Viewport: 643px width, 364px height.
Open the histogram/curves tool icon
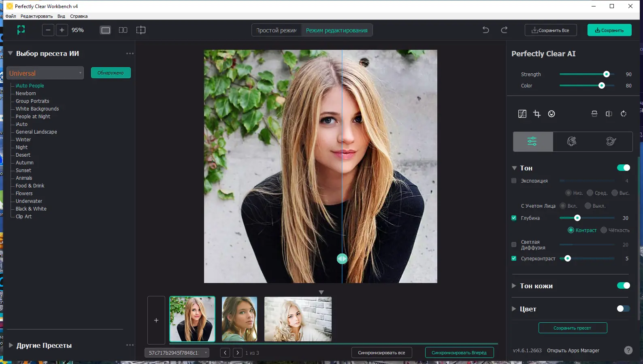pos(522,114)
